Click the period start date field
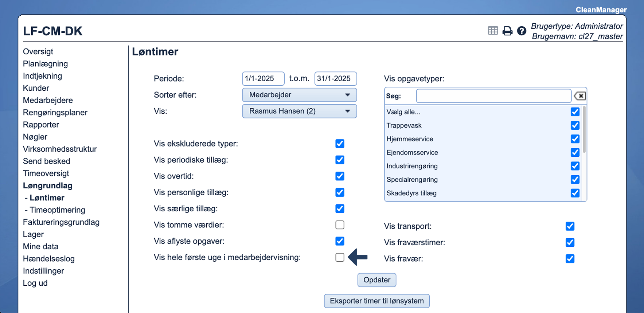Viewport: 644px width, 313px height. (263, 79)
